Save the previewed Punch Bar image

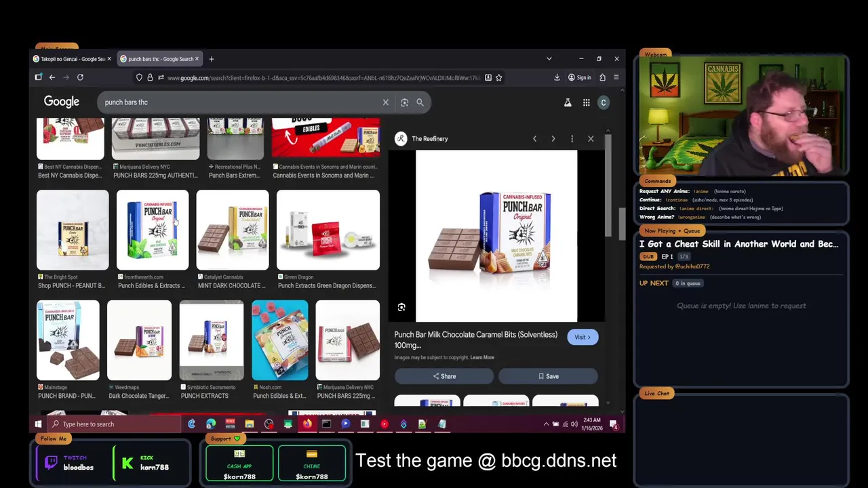(548, 376)
